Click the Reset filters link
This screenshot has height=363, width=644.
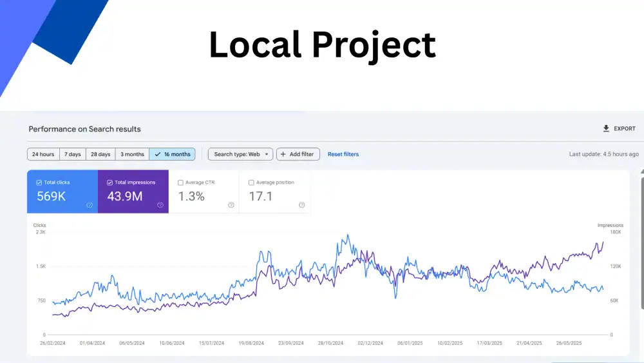pos(343,155)
